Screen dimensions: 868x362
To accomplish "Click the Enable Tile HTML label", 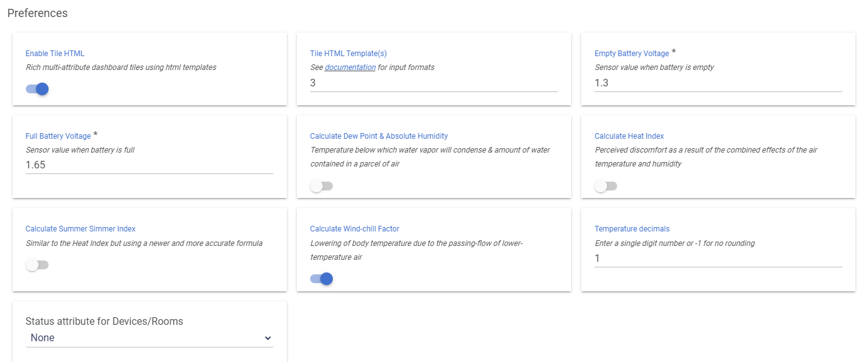I will click(55, 54).
